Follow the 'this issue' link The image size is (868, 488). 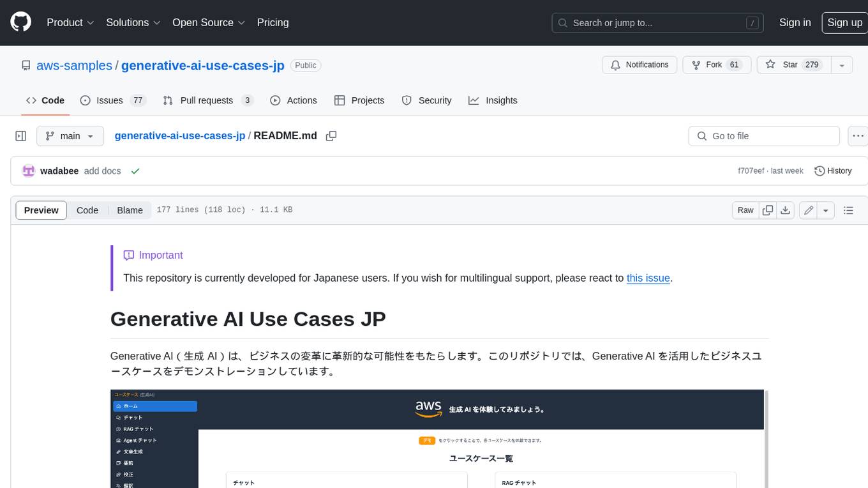tap(648, 278)
